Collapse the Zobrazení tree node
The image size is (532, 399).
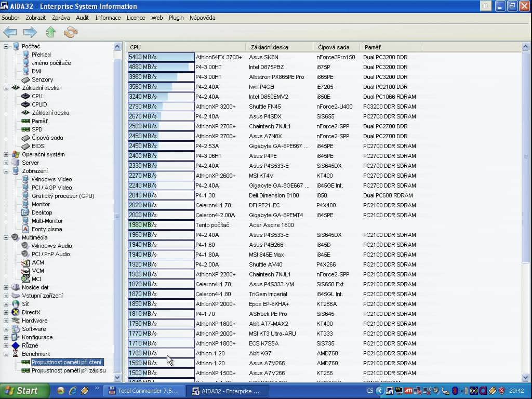6,171
